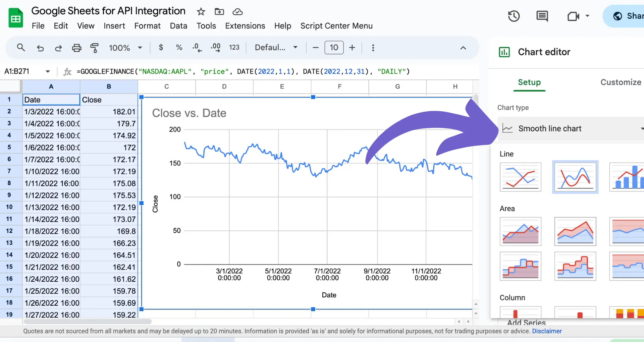Open the Tools menu
This screenshot has height=342, width=644.
point(206,26)
